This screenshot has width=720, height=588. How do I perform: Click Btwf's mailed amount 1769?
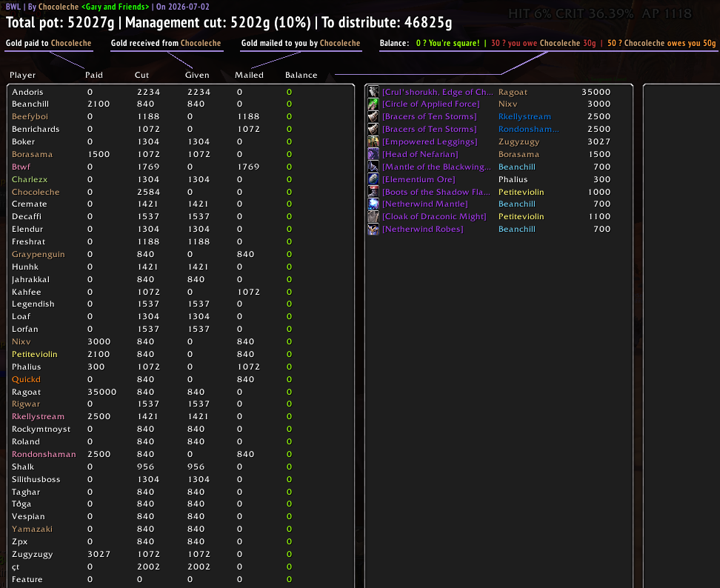(248, 167)
